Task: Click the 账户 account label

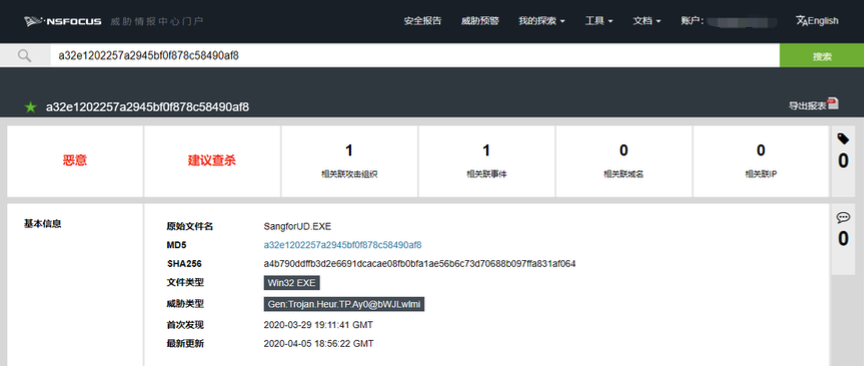Action: coord(692,21)
